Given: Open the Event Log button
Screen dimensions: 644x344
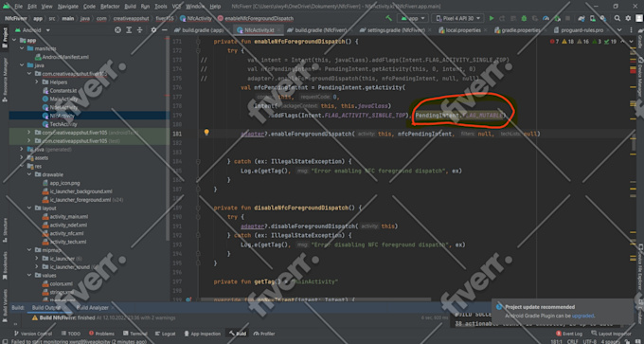Looking at the screenshot, I should pos(569,334).
